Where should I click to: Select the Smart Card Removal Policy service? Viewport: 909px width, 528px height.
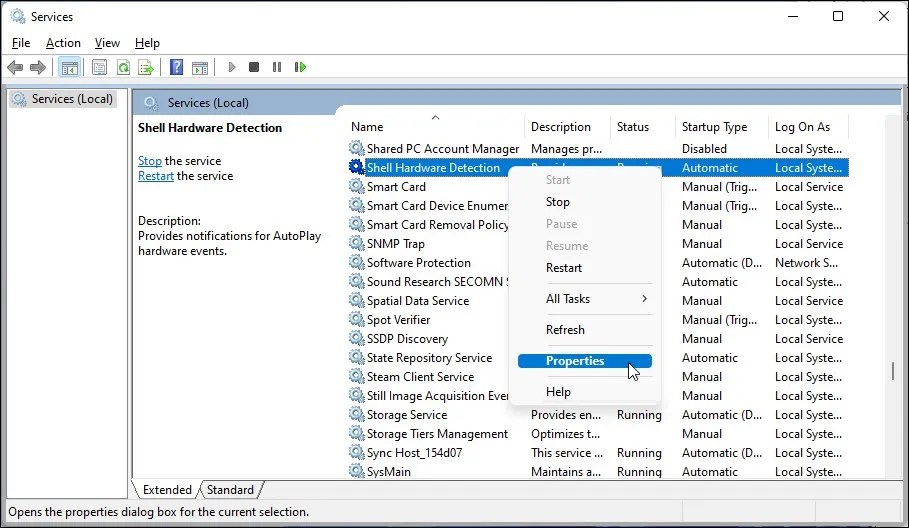pos(437,225)
